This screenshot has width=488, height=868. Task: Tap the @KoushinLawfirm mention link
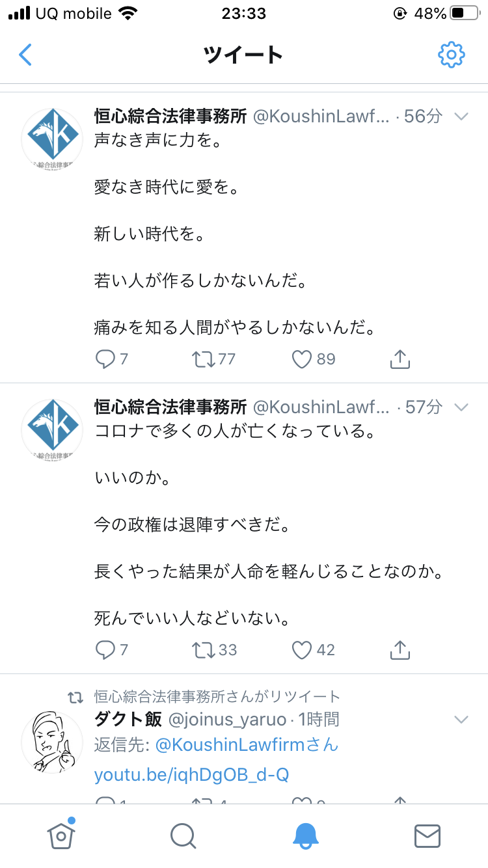tap(246, 744)
